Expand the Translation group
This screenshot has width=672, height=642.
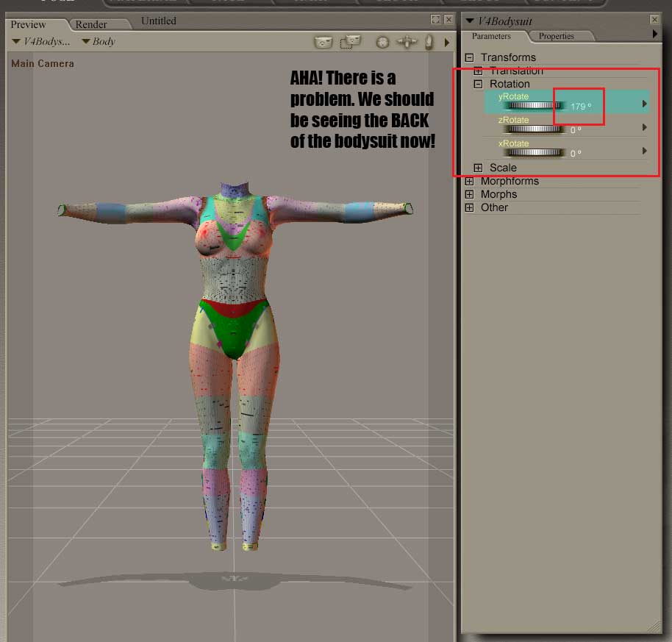[478, 71]
